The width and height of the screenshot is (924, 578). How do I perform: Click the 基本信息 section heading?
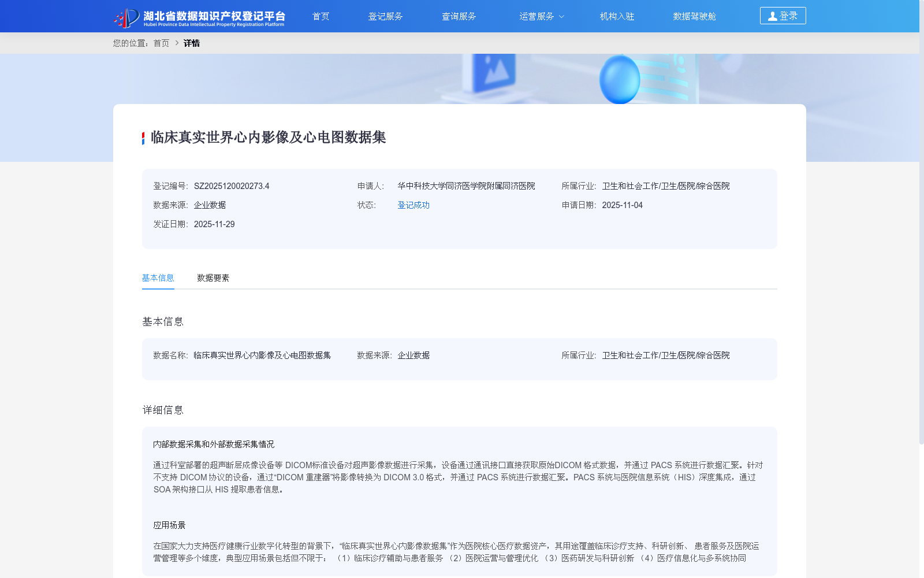pyautogui.click(x=163, y=322)
